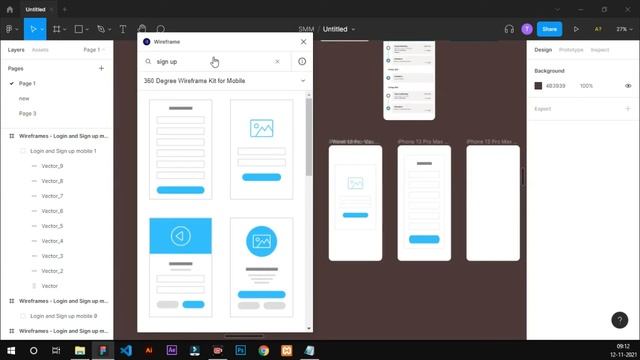Toggle background color visibility eye

[628, 86]
